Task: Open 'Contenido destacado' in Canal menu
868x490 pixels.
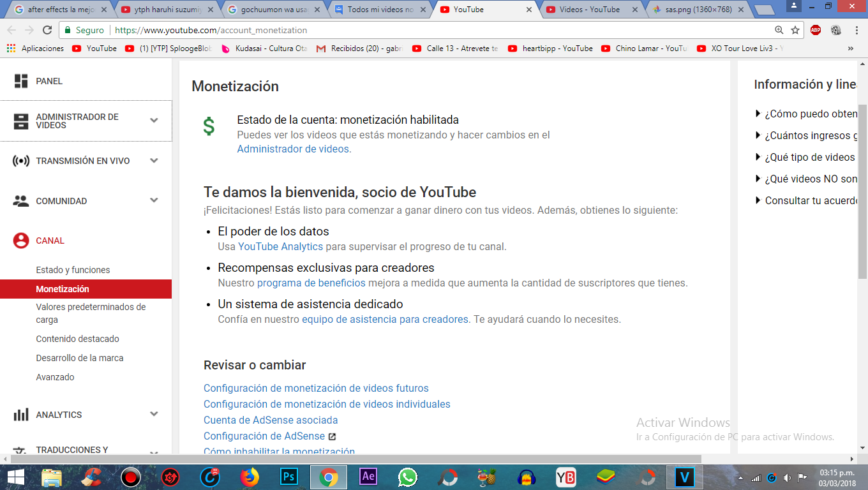Action: coord(77,339)
